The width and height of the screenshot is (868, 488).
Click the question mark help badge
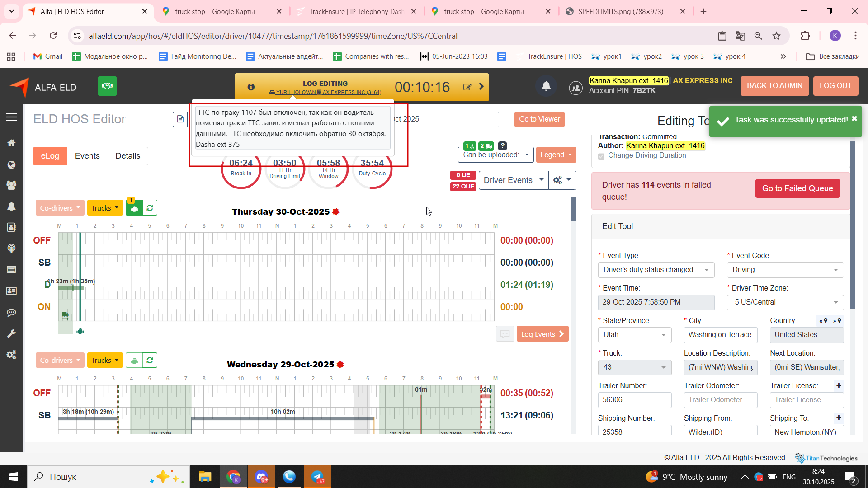coord(502,145)
